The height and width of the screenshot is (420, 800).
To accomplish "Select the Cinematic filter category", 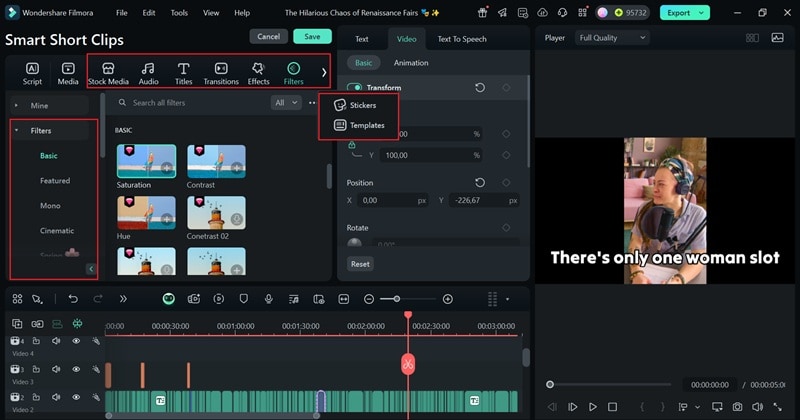I will (57, 231).
